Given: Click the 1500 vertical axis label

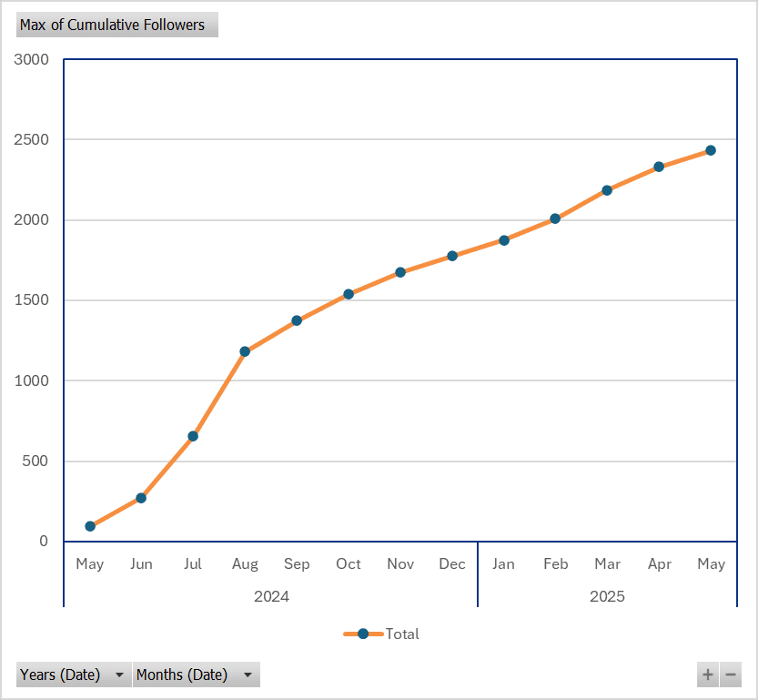Looking at the screenshot, I should click(31, 300).
